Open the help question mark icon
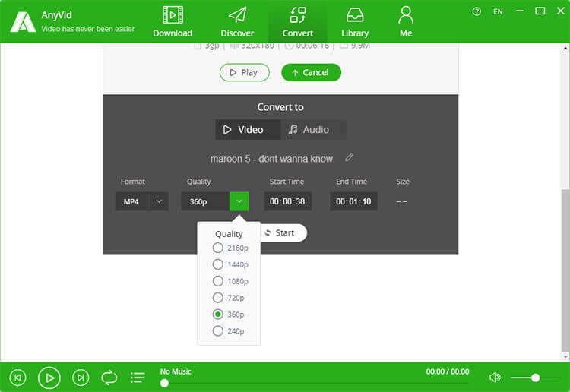570x392 pixels. [x=477, y=11]
